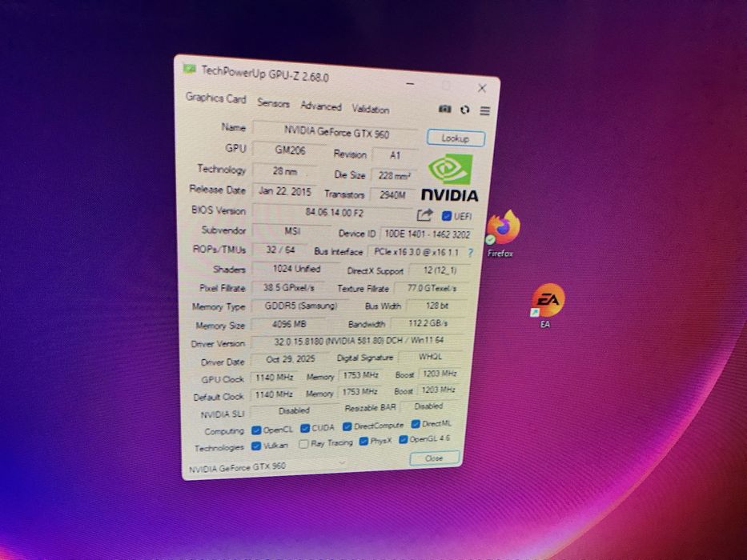Switch to the Validation tab
Screen dimensions: 747x560
pyautogui.click(x=371, y=109)
